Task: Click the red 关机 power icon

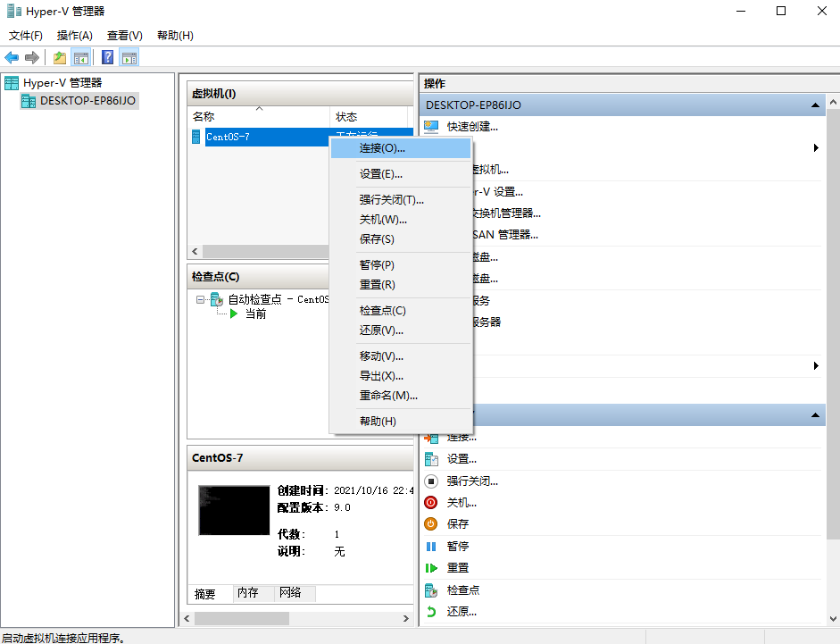Action: tap(431, 503)
